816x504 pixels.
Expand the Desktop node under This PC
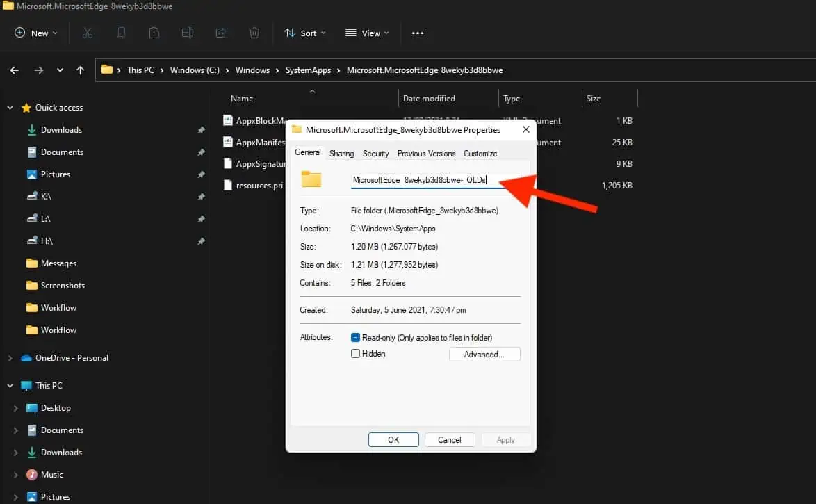pos(15,407)
